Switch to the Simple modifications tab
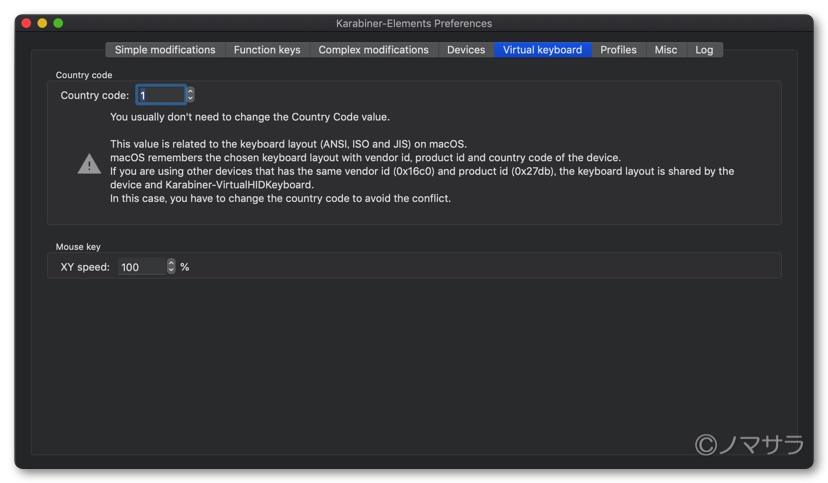This screenshot has height=483, width=828. click(x=164, y=50)
